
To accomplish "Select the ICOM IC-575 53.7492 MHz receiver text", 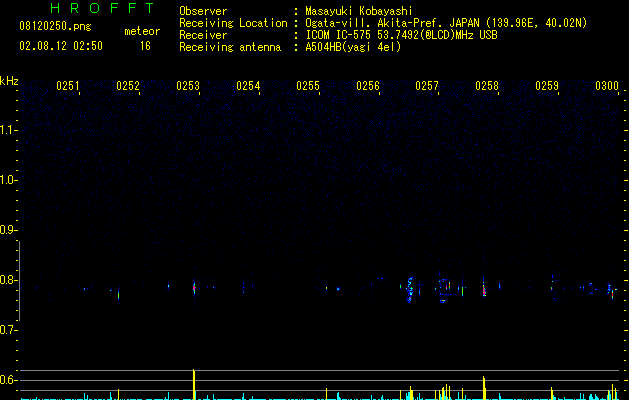I will 401,35.
